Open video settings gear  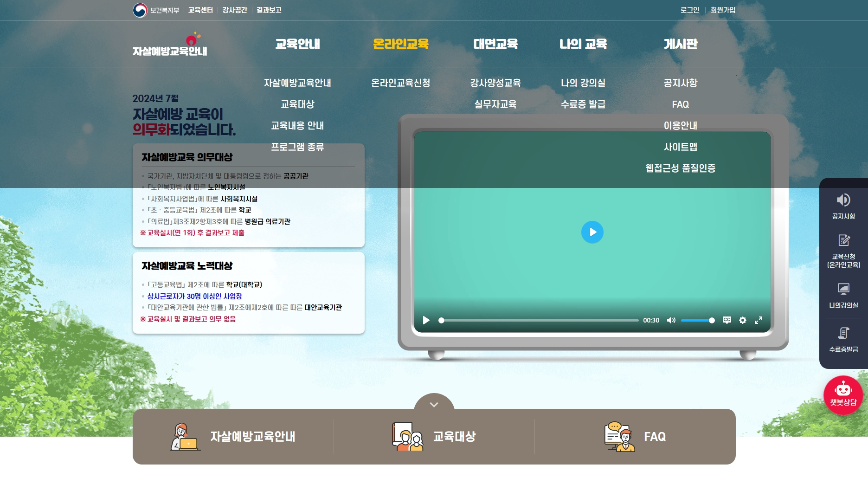coord(743,320)
